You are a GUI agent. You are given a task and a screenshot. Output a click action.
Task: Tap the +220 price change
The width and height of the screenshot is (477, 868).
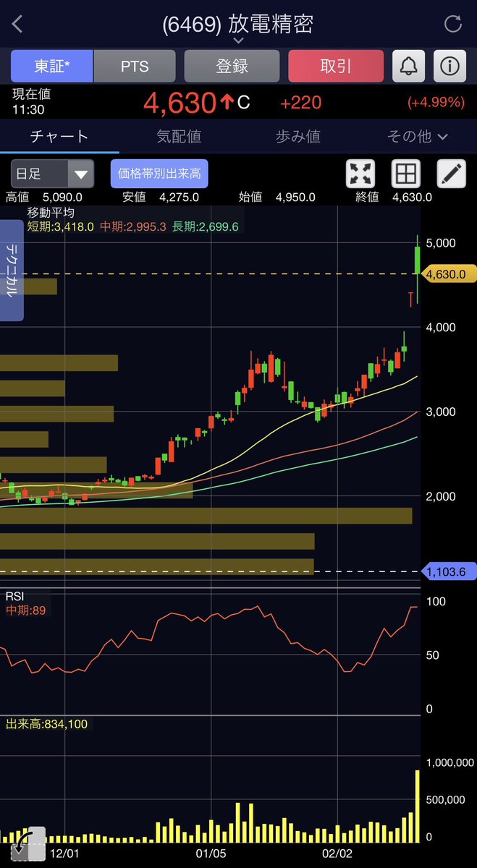click(x=301, y=103)
